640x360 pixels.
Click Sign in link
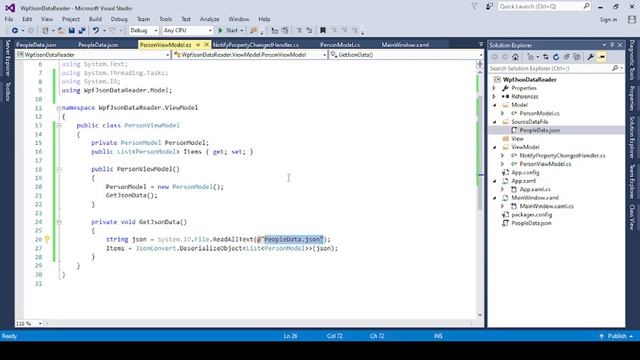pyautogui.click(x=608, y=20)
